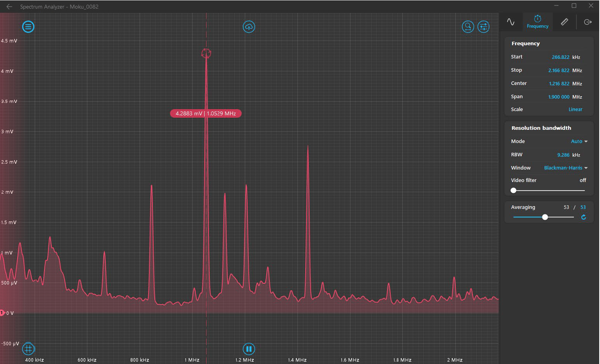Click the cloud upload icon above the plot
600x364 pixels.
pyautogui.click(x=249, y=27)
